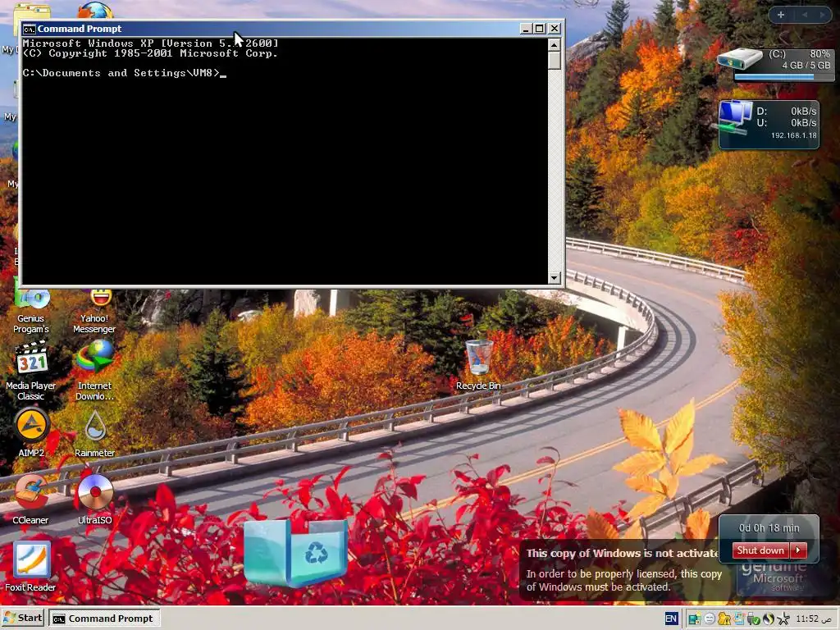The image size is (840, 630).
Task: Select the Foxit Reader desktop icon
Action: 30,567
